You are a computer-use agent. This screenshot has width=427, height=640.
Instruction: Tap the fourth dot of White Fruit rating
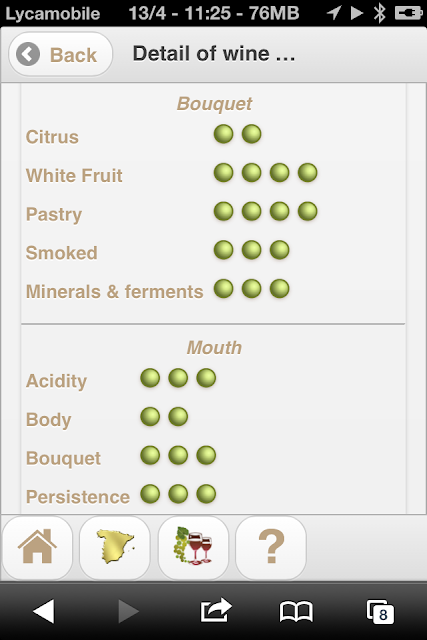(x=307, y=173)
